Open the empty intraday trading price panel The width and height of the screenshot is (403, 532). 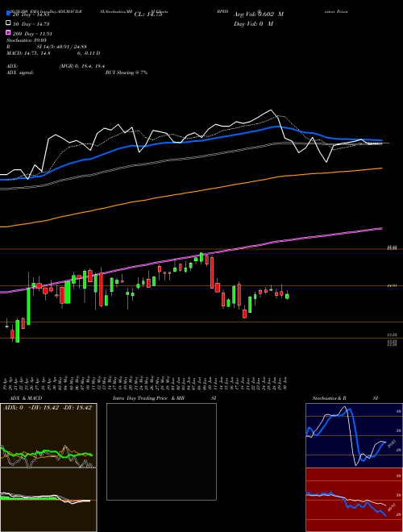coord(161,451)
